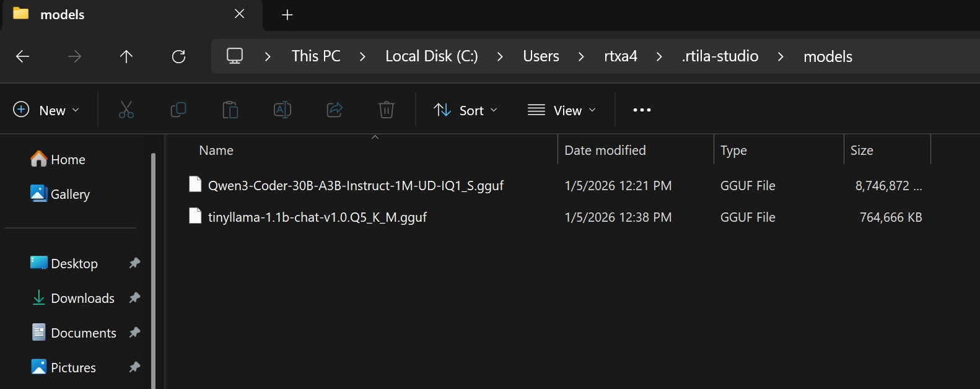Click the Rename icon in toolbar
Image resolution: width=980 pixels, height=389 pixels.
[282, 110]
